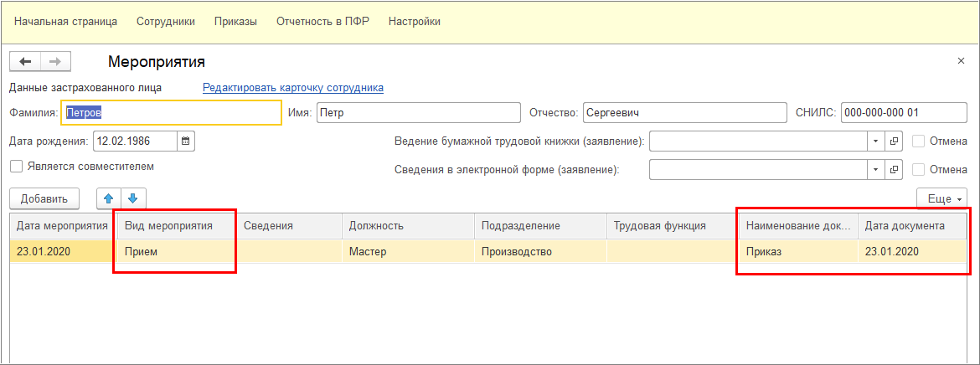Screen dimensions: 980x365
Task: Close the Мероприятия form
Action: click(x=961, y=62)
